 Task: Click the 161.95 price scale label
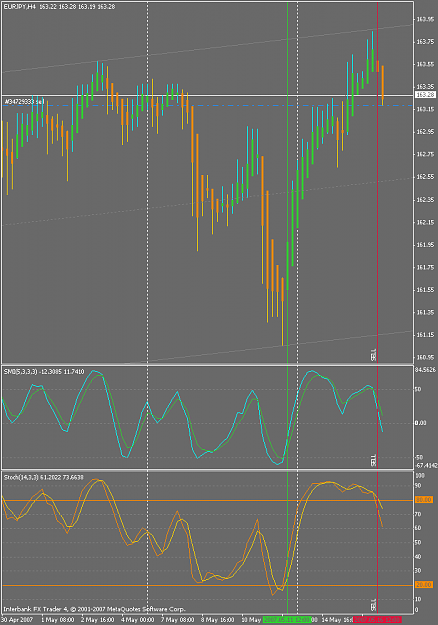click(425, 244)
